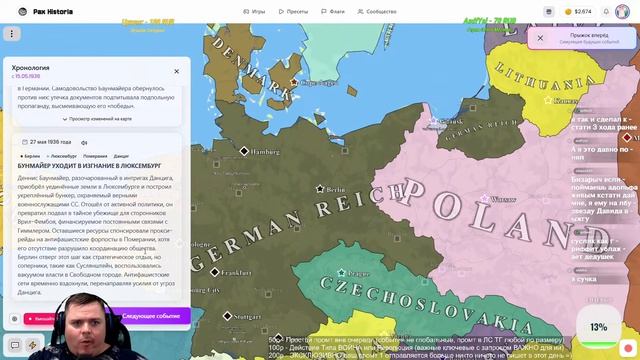Click the red record button at bottom right

[629, 348]
